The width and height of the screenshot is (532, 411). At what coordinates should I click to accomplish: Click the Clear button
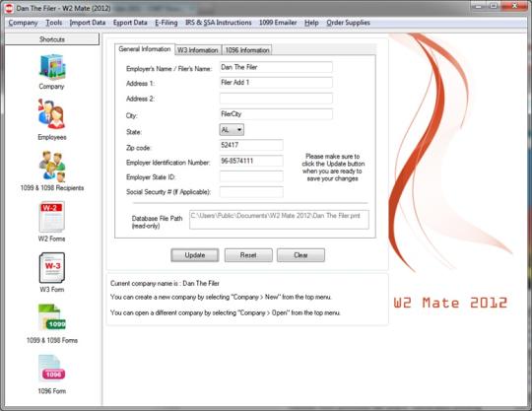click(x=300, y=255)
